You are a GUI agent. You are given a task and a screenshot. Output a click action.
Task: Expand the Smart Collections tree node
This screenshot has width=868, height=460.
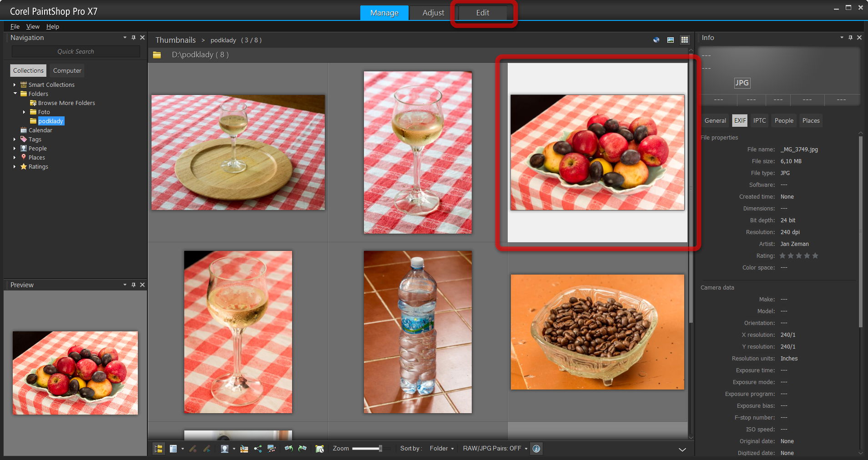point(15,85)
